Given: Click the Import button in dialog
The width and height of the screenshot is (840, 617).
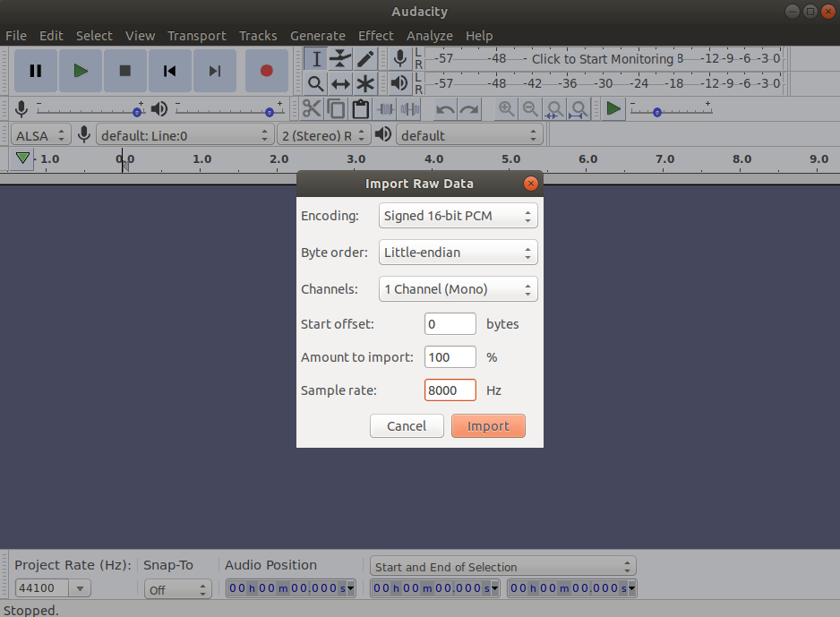Looking at the screenshot, I should [488, 425].
